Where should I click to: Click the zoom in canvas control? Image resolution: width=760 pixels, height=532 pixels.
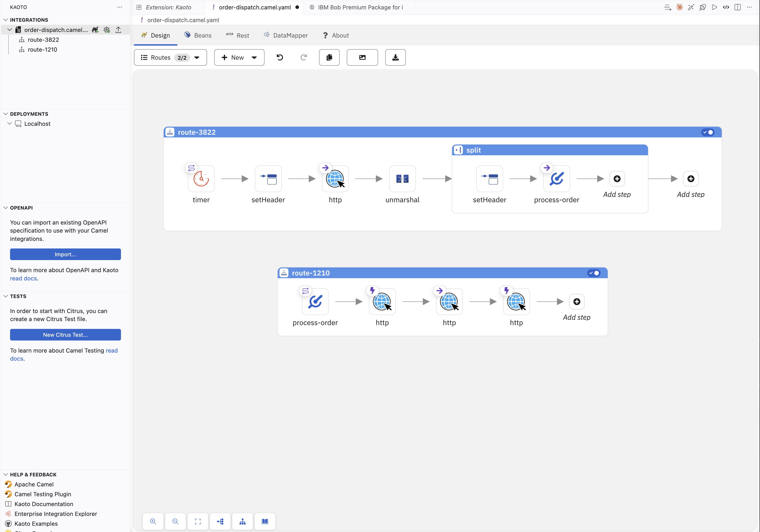point(153,521)
